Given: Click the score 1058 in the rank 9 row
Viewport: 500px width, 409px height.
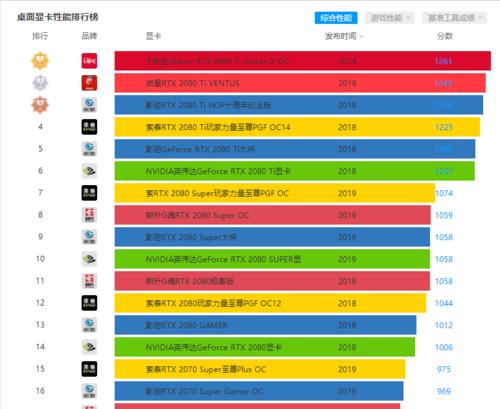Looking at the screenshot, I should coord(444,237).
